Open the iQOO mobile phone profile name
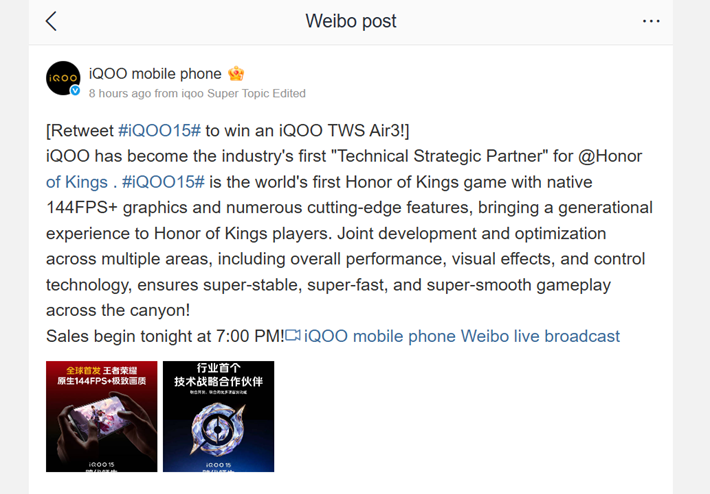710x494 pixels. (155, 74)
